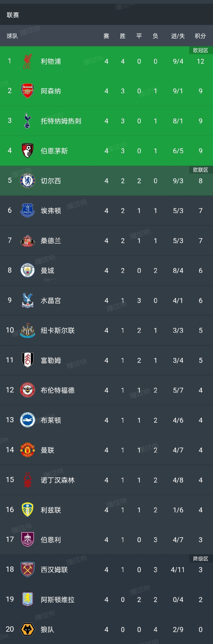This screenshot has height=644, width=213.
Task: Select the Manchester City badge
Action: point(28,270)
